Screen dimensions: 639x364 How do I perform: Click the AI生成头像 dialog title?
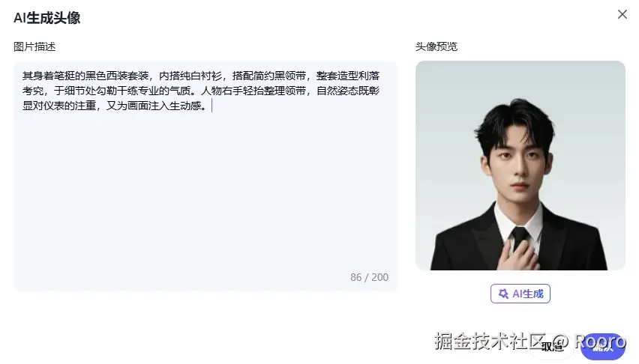coord(46,18)
